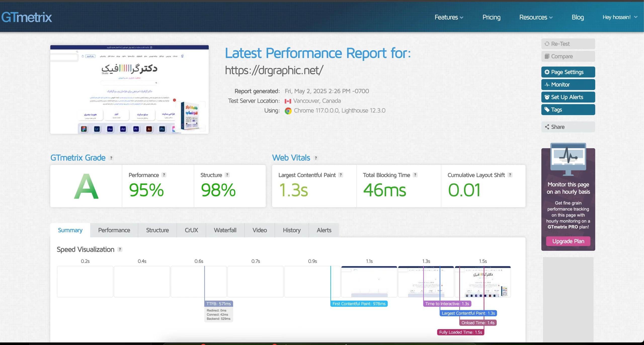The image size is (644, 345).
Task: Switch to the Waterfall tab
Action: (225, 230)
